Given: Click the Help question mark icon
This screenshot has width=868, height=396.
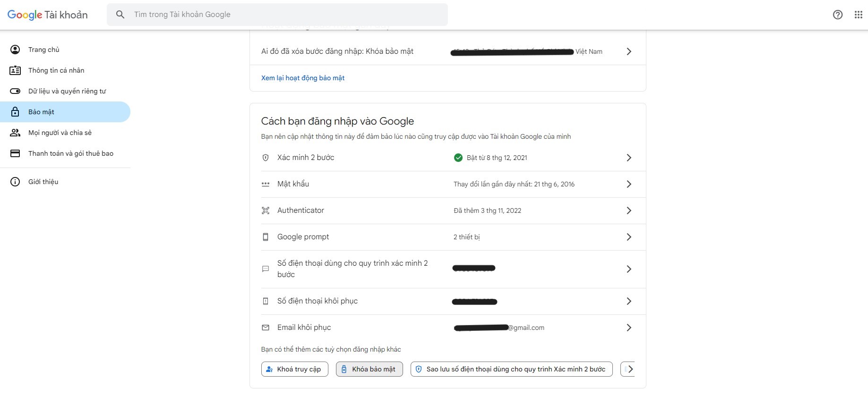Looking at the screenshot, I should (x=837, y=15).
